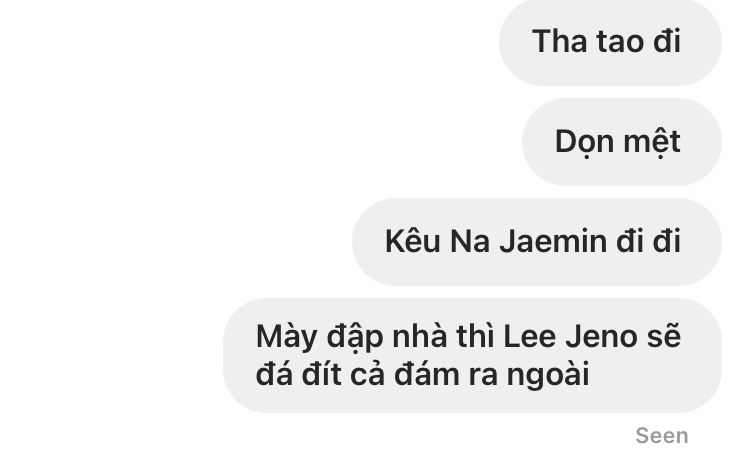The height and width of the screenshot is (454, 750).
Task: Click the word "Lee" in the last message
Action: (529, 337)
